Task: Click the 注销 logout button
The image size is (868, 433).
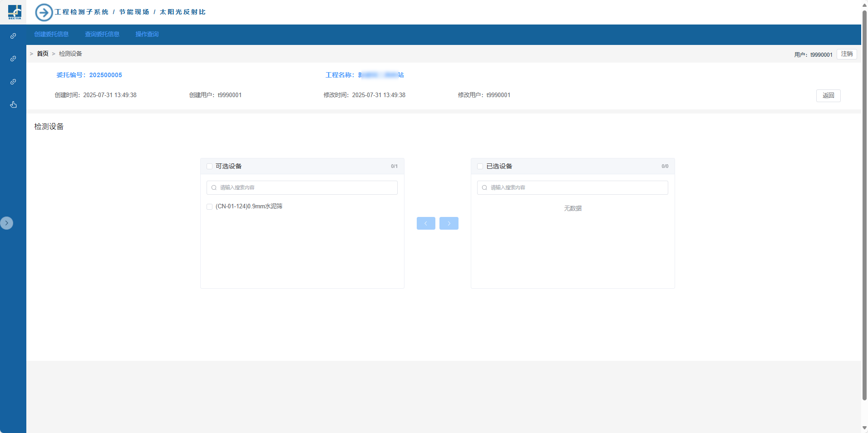Action: pos(846,54)
